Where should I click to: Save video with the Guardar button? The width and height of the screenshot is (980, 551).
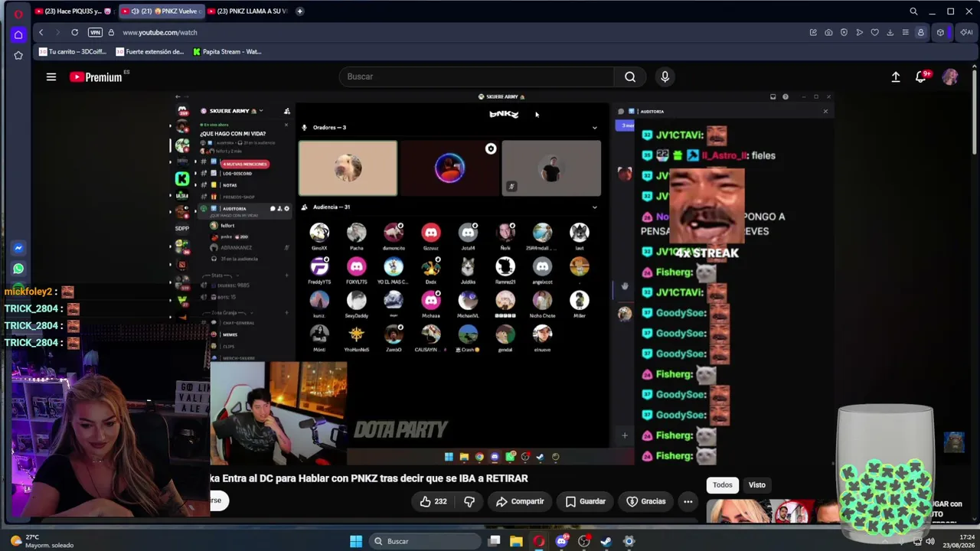[x=586, y=501]
